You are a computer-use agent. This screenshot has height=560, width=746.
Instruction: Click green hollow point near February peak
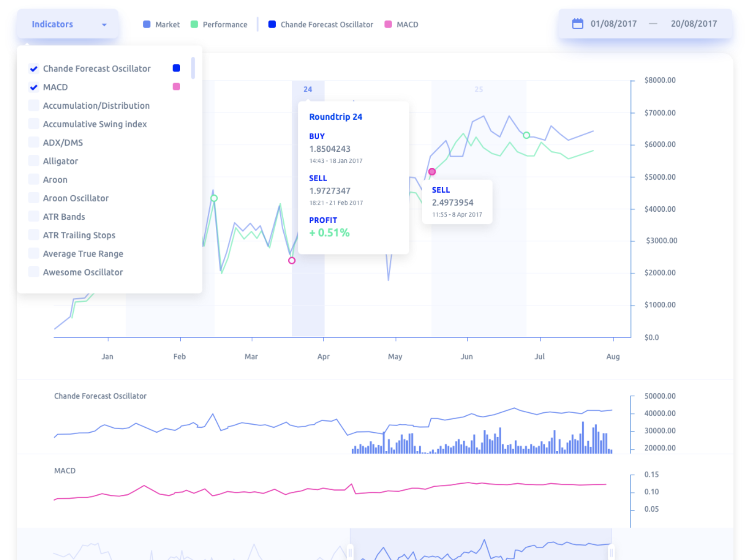coord(214,198)
